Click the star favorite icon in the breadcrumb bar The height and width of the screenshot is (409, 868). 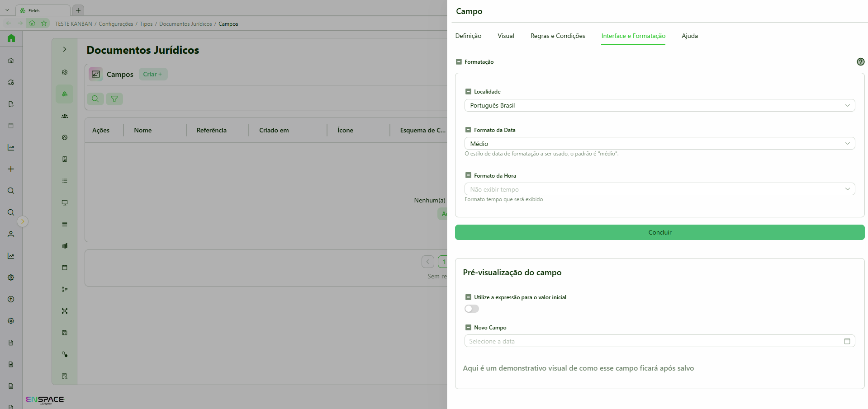(x=44, y=23)
